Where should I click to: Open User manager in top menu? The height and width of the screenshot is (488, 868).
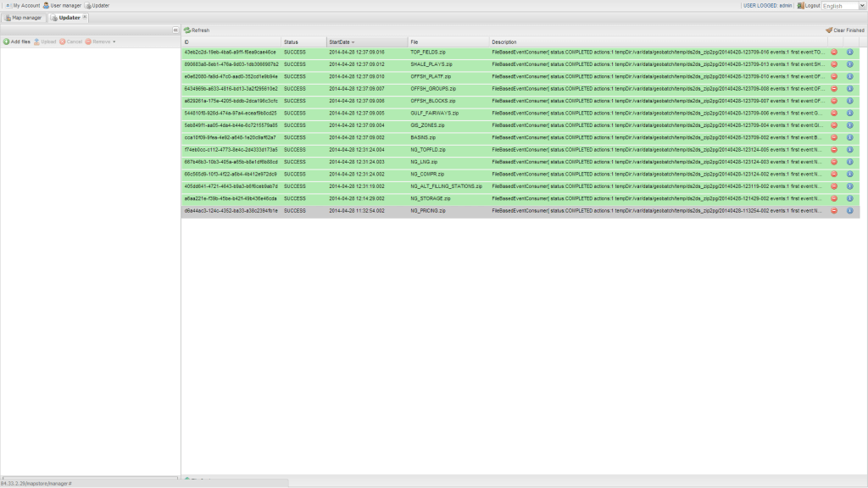pyautogui.click(x=62, y=6)
